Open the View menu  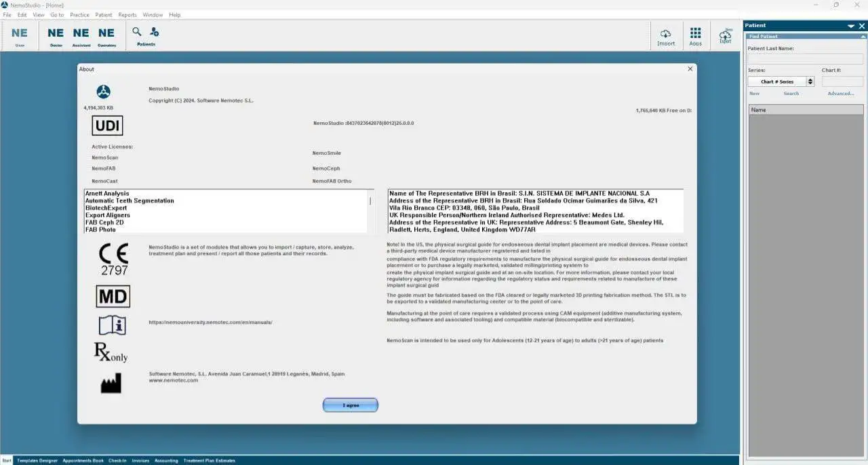pyautogui.click(x=39, y=15)
